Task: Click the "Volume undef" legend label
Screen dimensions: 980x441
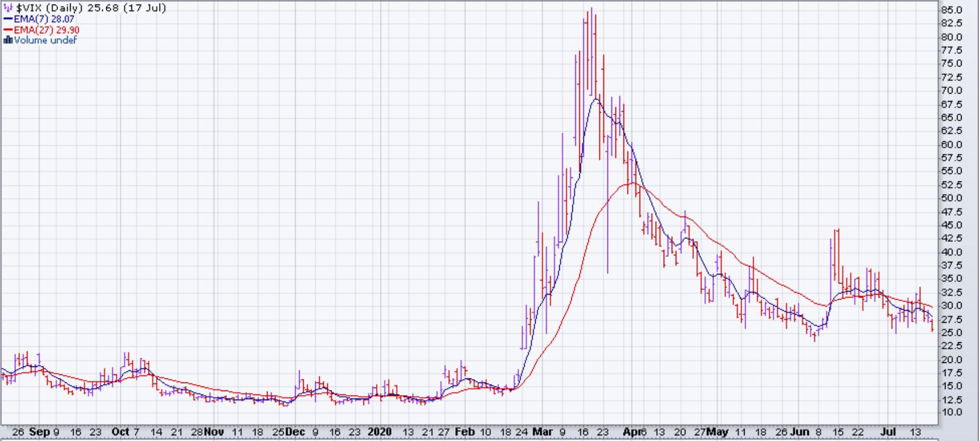Action: coord(45,40)
